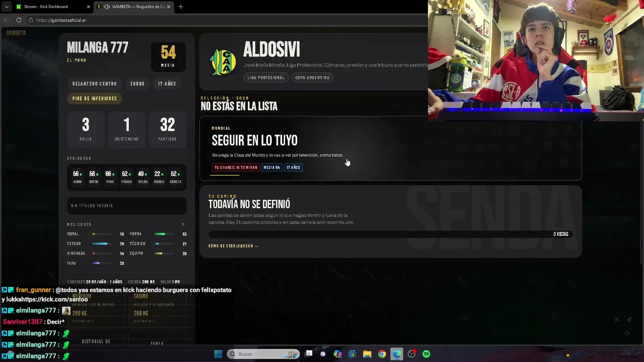The height and width of the screenshot is (362, 644).
Task: Click the senda progress bar showing 0 vistas
Action: click(x=390, y=234)
